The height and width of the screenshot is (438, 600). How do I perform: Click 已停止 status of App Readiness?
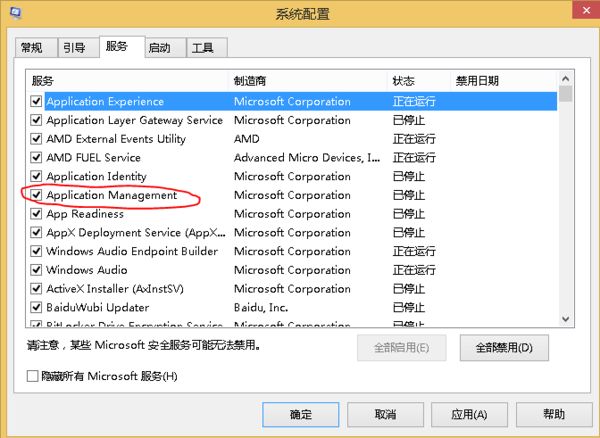point(409,214)
